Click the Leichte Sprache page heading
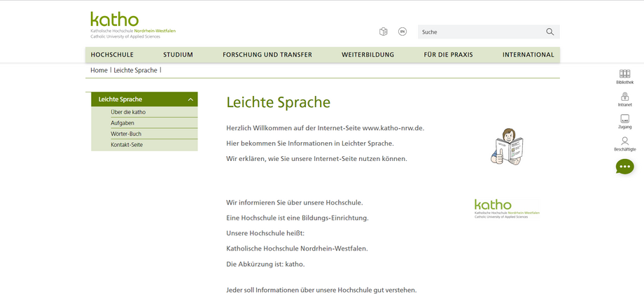The width and height of the screenshot is (644, 294). click(x=278, y=102)
